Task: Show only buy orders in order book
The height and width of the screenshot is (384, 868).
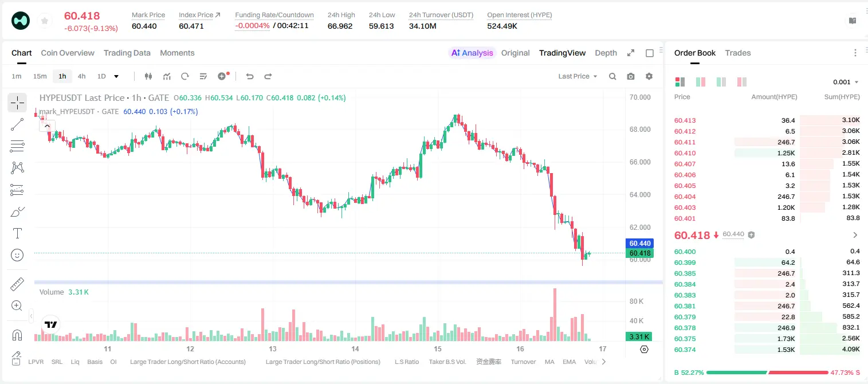Action: pos(721,82)
